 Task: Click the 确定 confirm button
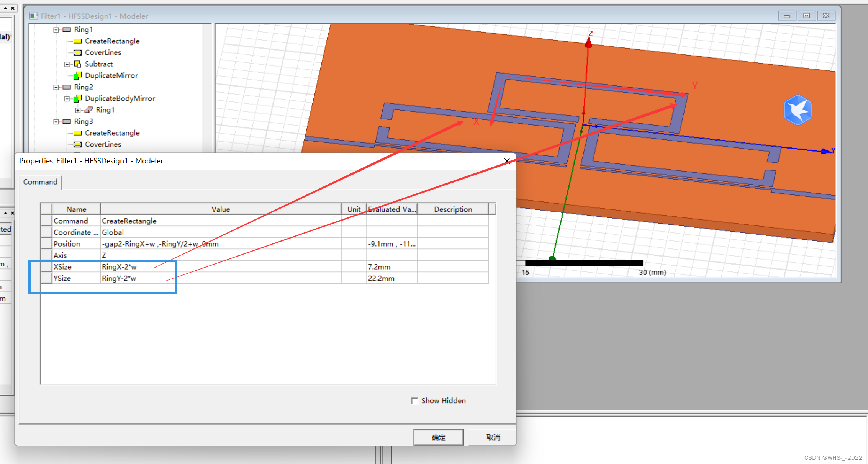(438, 437)
